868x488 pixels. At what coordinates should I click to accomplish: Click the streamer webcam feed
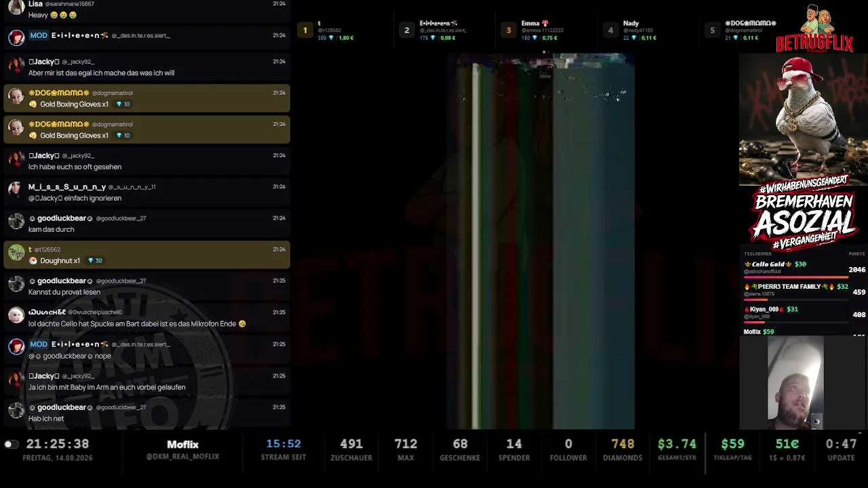[795, 382]
